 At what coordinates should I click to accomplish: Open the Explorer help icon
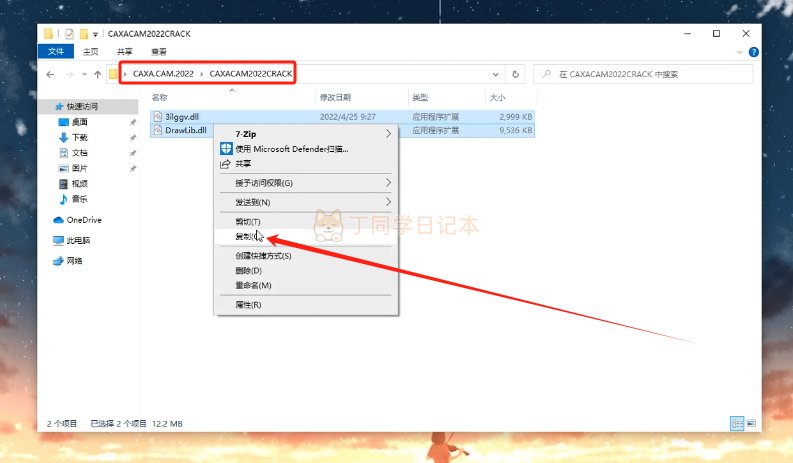754,52
